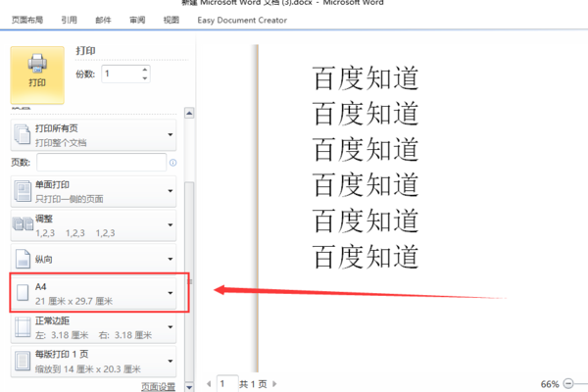Open the References (引用) ribbon tab

[x=69, y=20]
